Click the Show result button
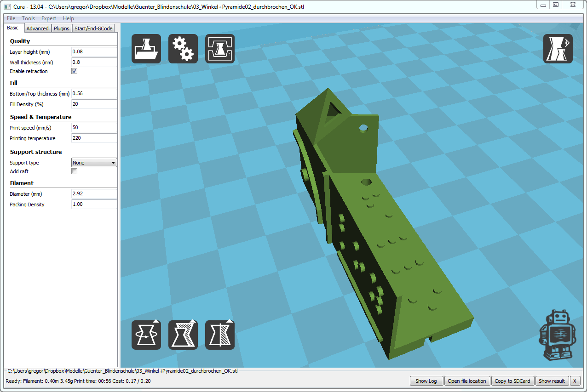Screen dimensions: 587x392 (x=552, y=381)
